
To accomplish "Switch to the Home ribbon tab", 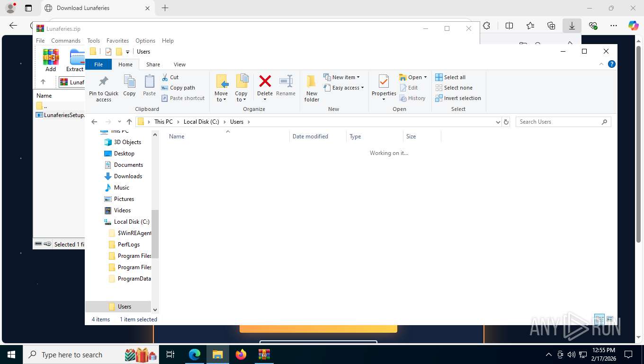I will click(125, 64).
